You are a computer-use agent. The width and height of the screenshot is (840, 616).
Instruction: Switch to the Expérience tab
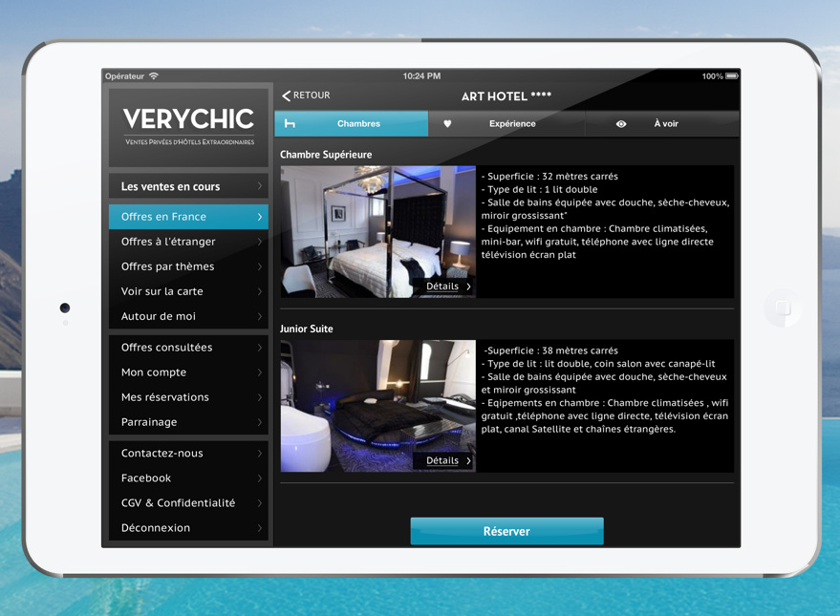click(x=506, y=123)
